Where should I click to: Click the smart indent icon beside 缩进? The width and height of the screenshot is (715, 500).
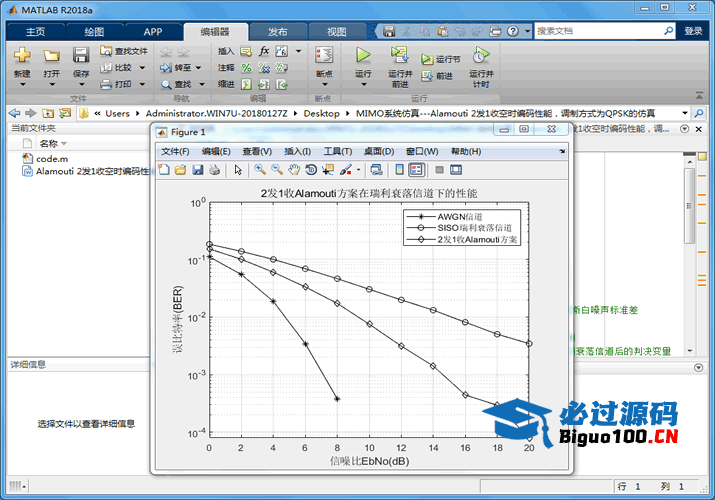[246, 84]
